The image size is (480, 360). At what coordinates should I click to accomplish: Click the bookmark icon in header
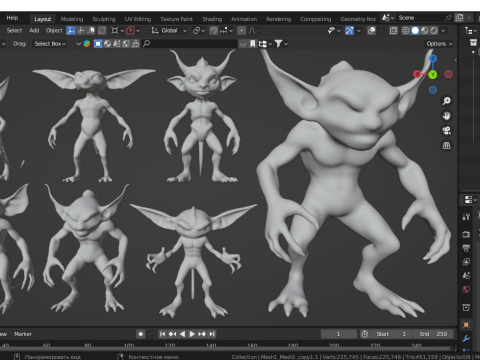pyautogui.click(x=253, y=44)
